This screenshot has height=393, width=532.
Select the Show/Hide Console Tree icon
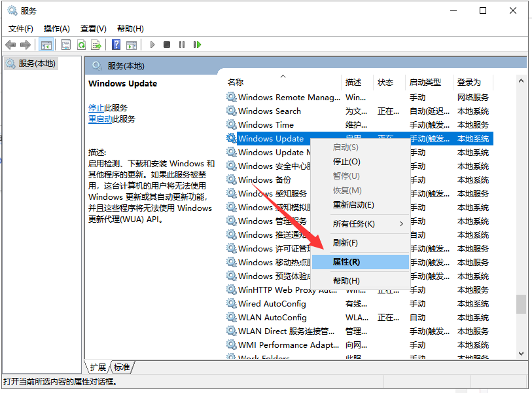(46, 44)
